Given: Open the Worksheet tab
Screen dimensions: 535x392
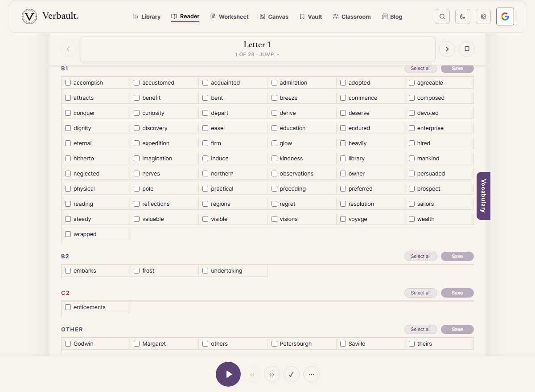Looking at the screenshot, I should (x=229, y=16).
